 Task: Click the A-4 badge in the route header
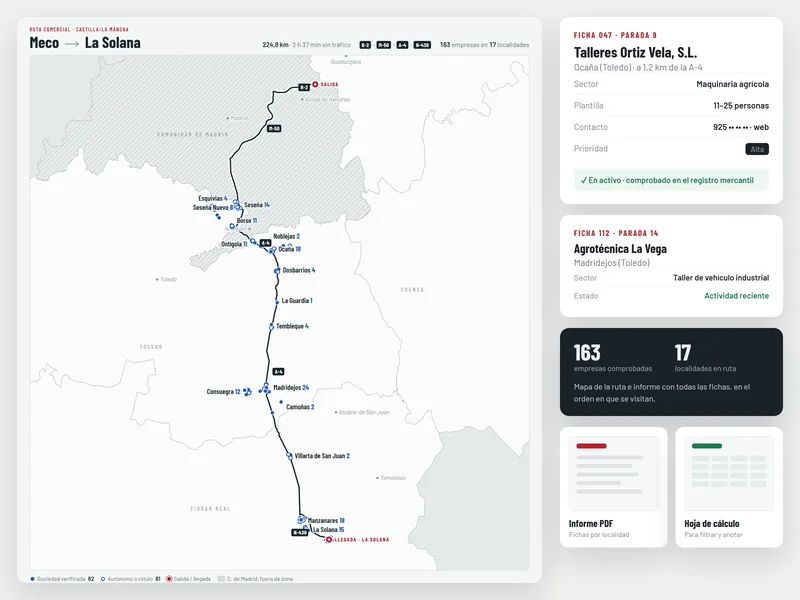click(402, 45)
